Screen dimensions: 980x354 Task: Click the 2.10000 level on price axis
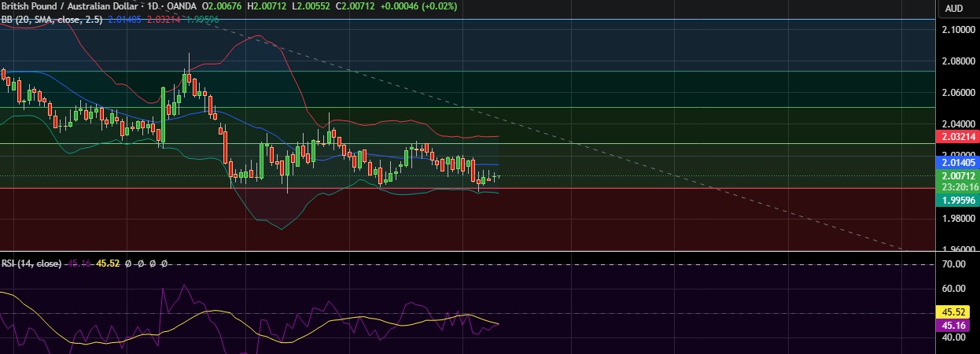(958, 30)
